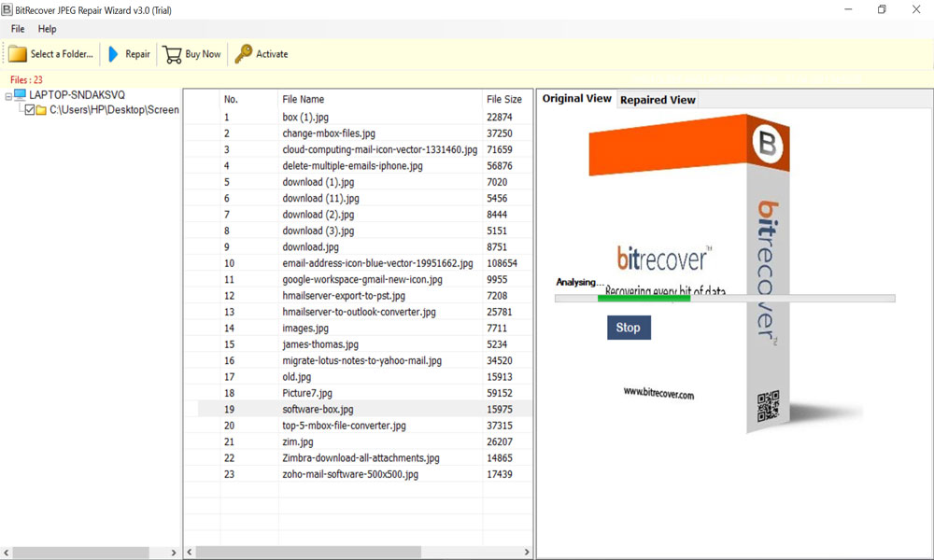
Task: Select file change-mbox-files.jpg
Action: (329, 133)
